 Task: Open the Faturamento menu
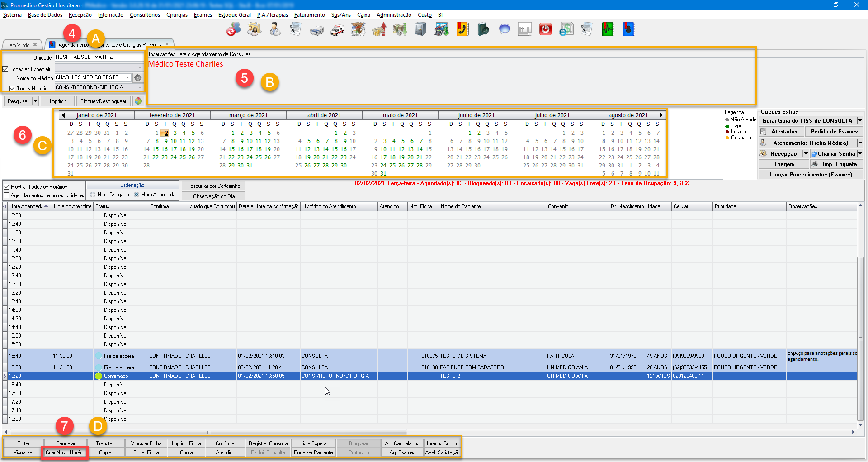pos(309,15)
